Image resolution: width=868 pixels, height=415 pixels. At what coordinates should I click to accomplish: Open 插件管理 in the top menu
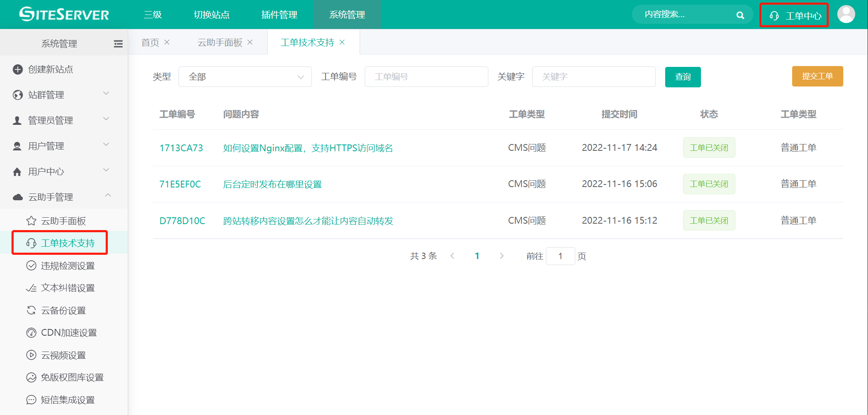[279, 15]
